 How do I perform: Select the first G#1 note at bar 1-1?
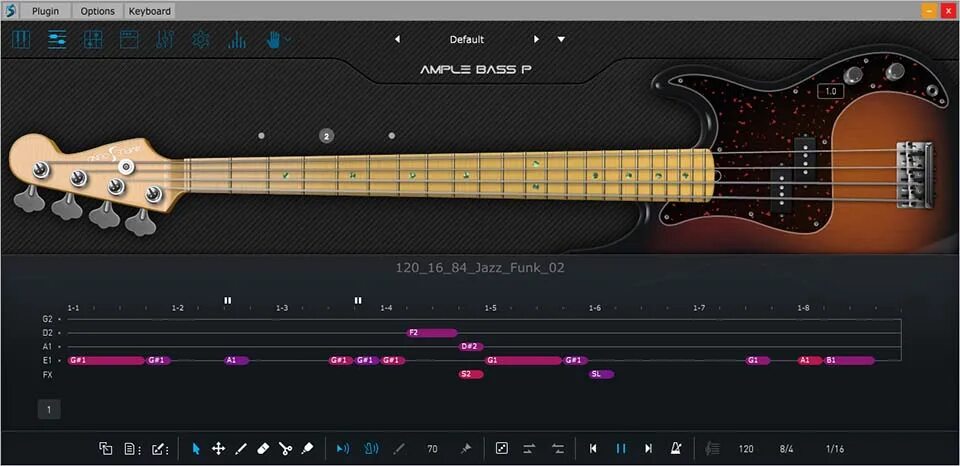107,360
